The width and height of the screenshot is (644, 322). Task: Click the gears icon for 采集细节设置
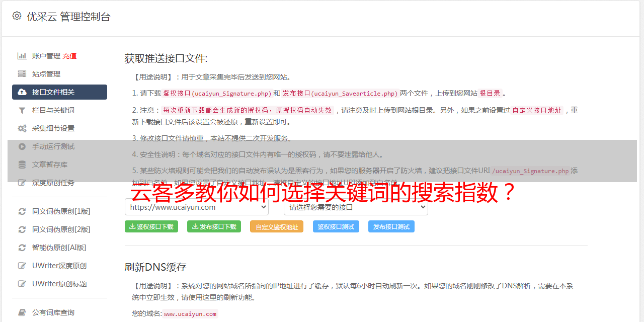pos(22,128)
